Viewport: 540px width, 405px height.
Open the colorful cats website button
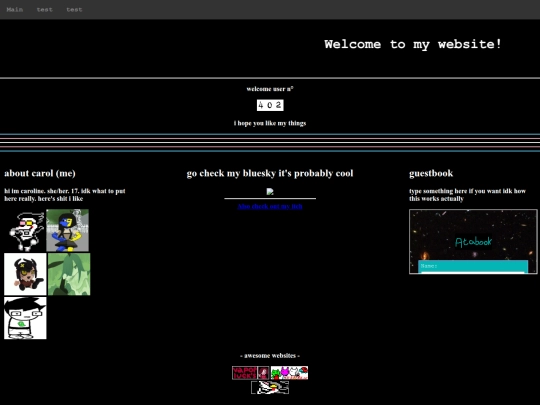[x=289, y=373]
